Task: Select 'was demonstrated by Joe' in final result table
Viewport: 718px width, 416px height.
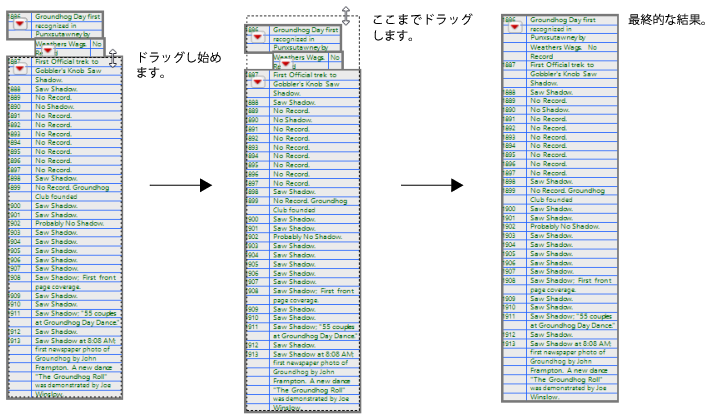Action: coord(568,388)
